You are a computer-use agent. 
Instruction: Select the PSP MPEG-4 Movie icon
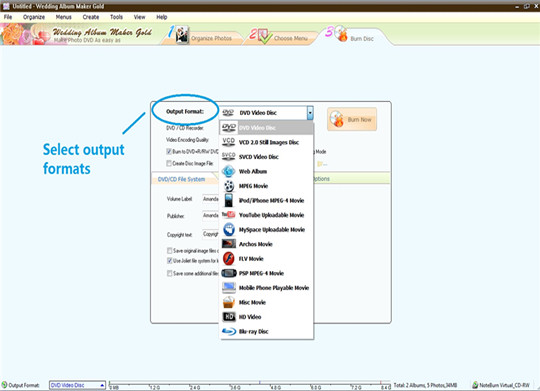tap(229, 273)
